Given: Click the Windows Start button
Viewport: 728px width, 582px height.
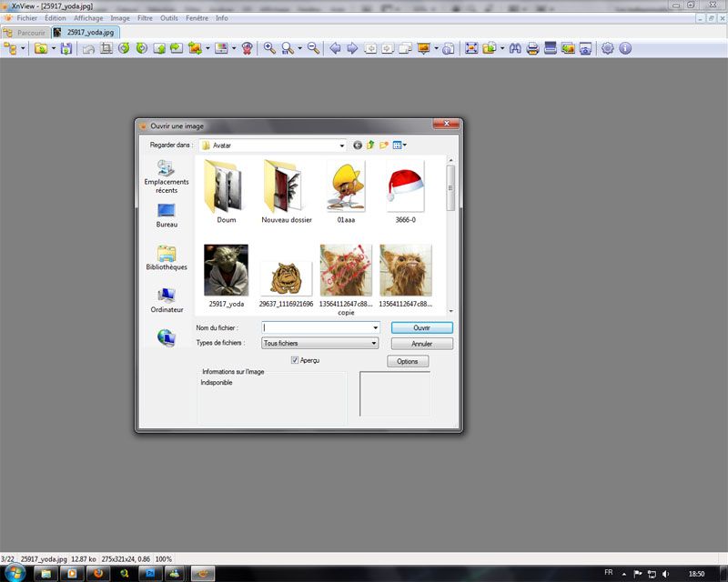Looking at the screenshot, I should click(x=14, y=573).
